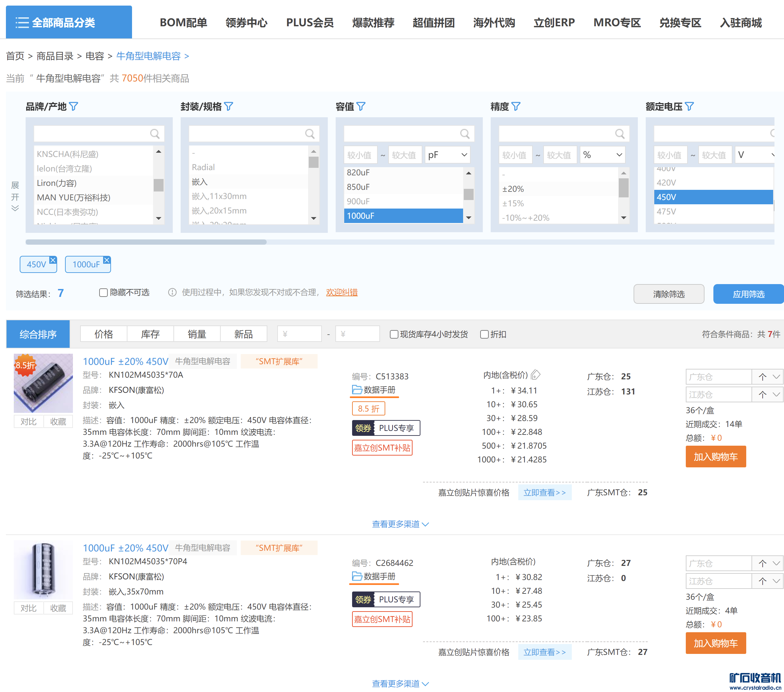Toggle the 隐藏不可选 checkbox
784x692 pixels.
tap(103, 292)
